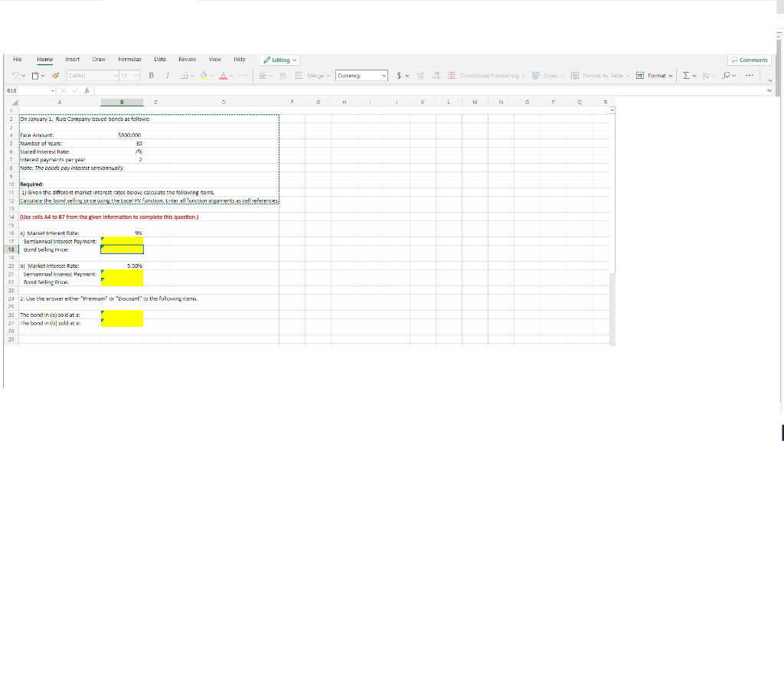The width and height of the screenshot is (784, 685).
Task: Click the Find magnifier icon
Action: point(726,76)
